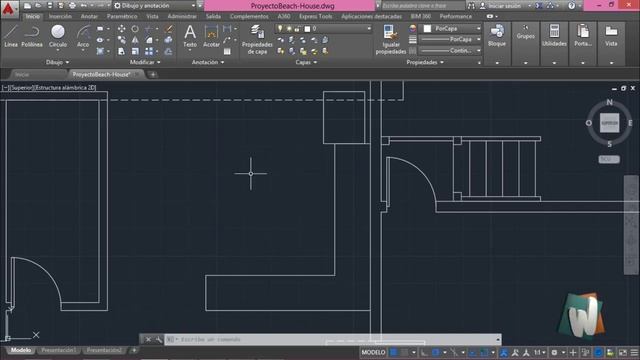Open the layer selection dropdown showing 0
The height and width of the screenshot is (360, 640).
(x=324, y=29)
